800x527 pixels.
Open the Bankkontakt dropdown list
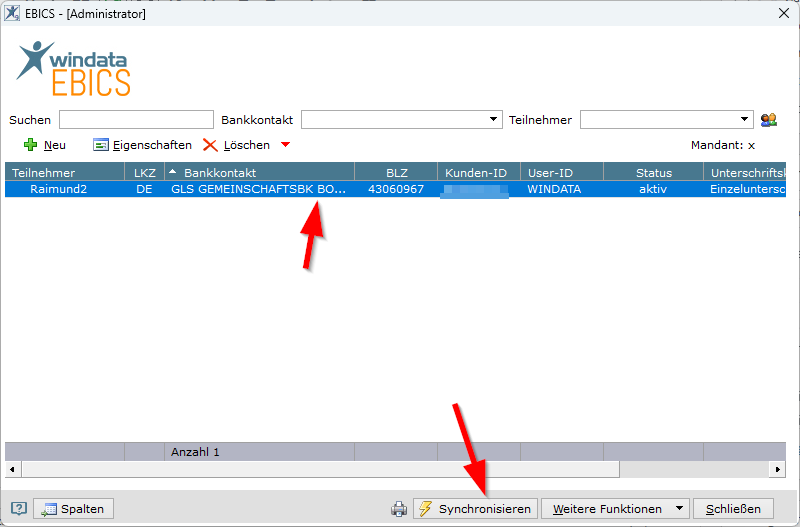tap(494, 120)
